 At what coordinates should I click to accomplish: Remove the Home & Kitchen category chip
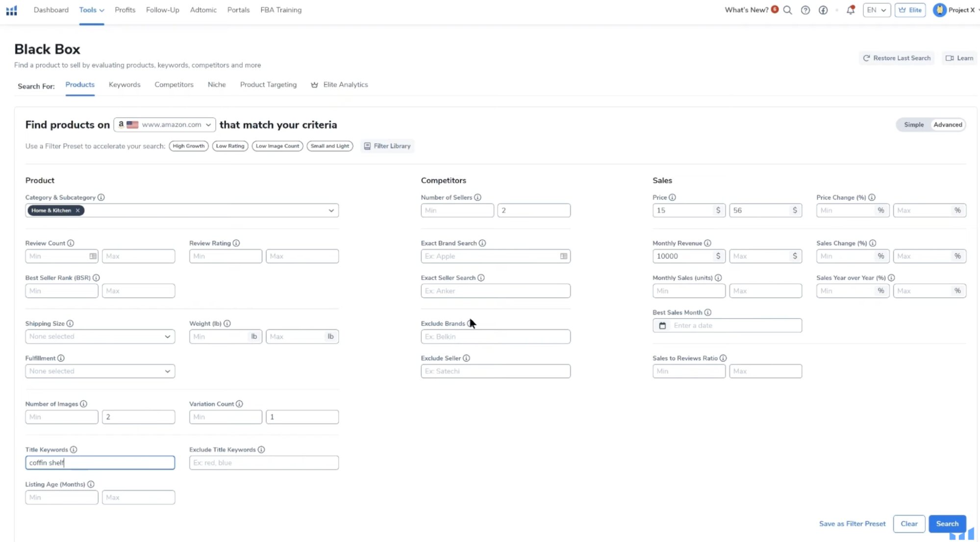77,210
